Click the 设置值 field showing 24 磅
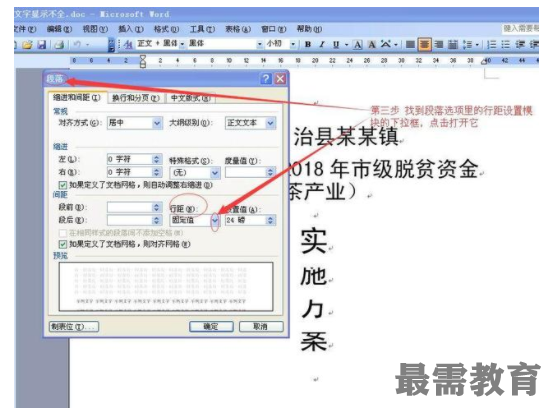Screen dimensions: 547x419 pyautogui.click(x=246, y=220)
